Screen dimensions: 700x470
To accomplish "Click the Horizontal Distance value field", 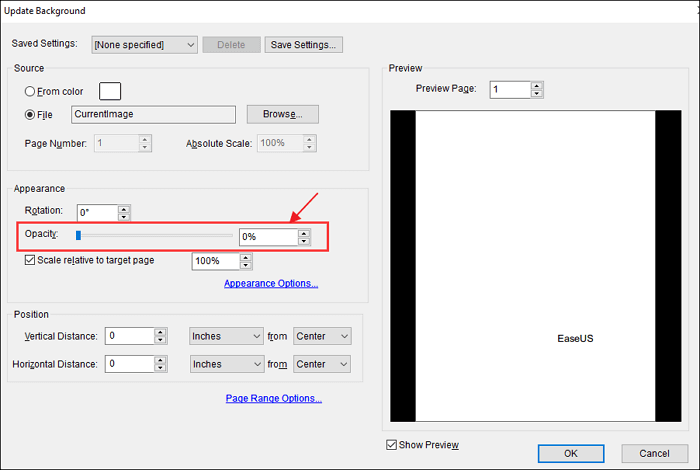I will pyautogui.click(x=130, y=364).
